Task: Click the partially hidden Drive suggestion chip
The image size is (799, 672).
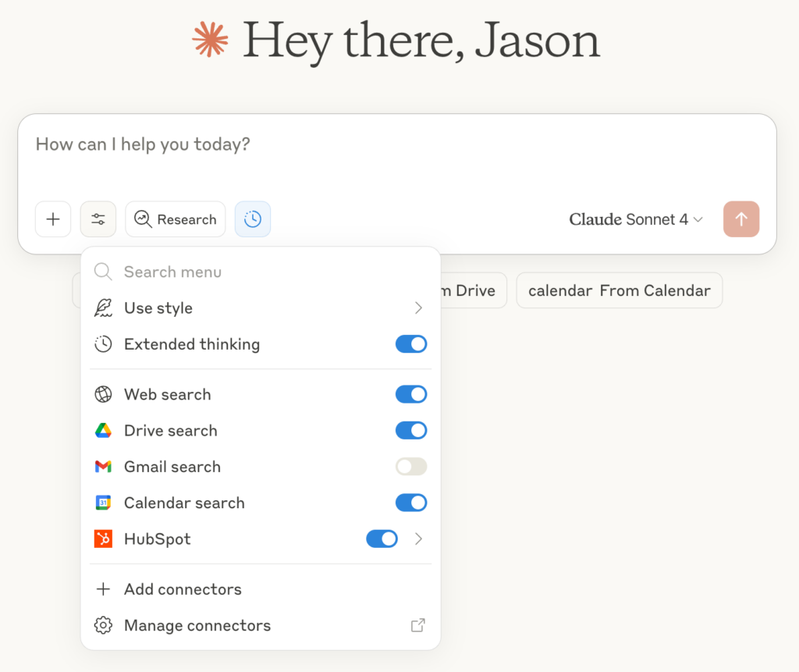Action: click(x=474, y=290)
